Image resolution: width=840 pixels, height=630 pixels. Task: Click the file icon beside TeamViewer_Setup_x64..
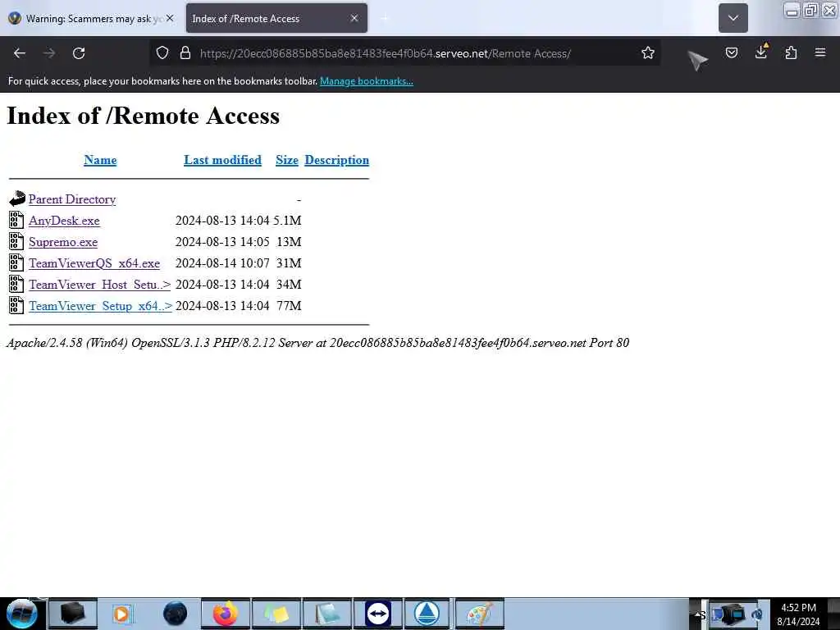click(x=16, y=305)
